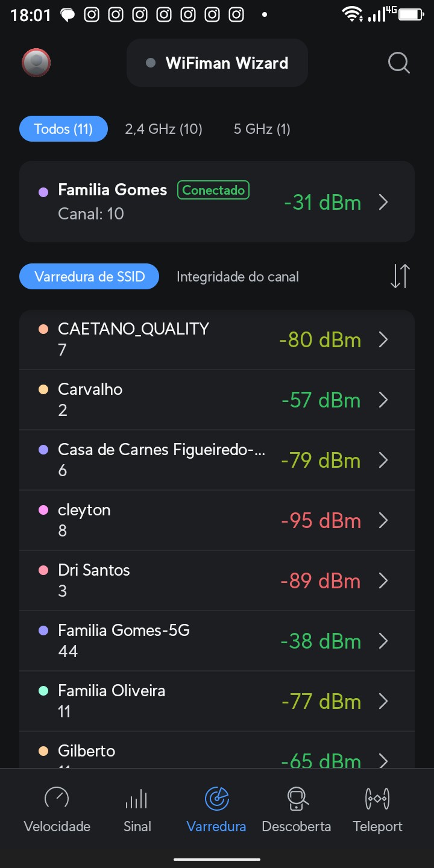434x868 pixels.
Task: Tap the sort order arrows icon
Action: (x=400, y=276)
